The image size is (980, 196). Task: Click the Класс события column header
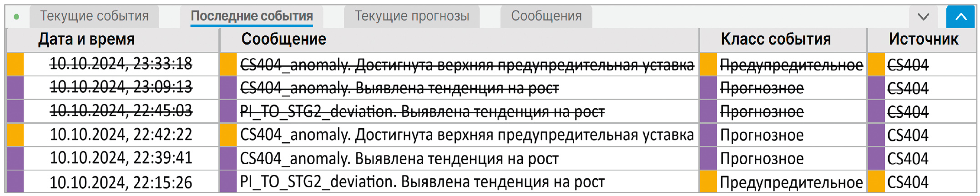coord(776,40)
